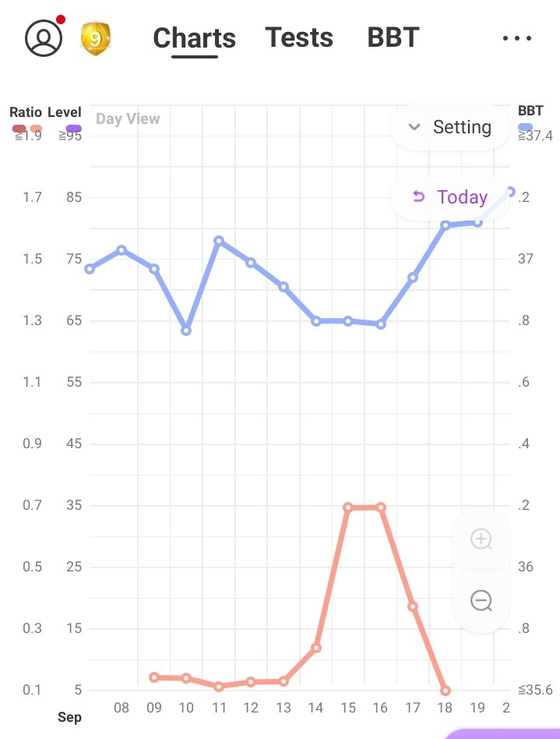
Task: Select the BBT data point on day 10
Action: (186, 331)
